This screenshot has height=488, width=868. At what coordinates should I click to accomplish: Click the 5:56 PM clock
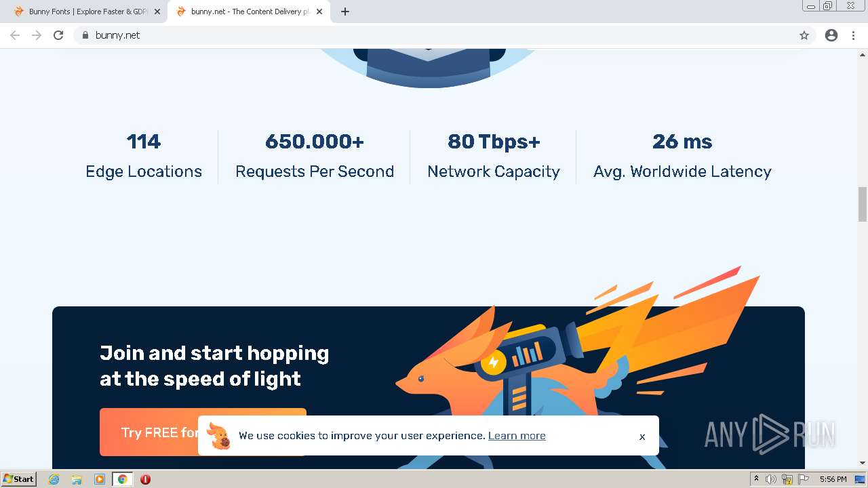[833, 479]
